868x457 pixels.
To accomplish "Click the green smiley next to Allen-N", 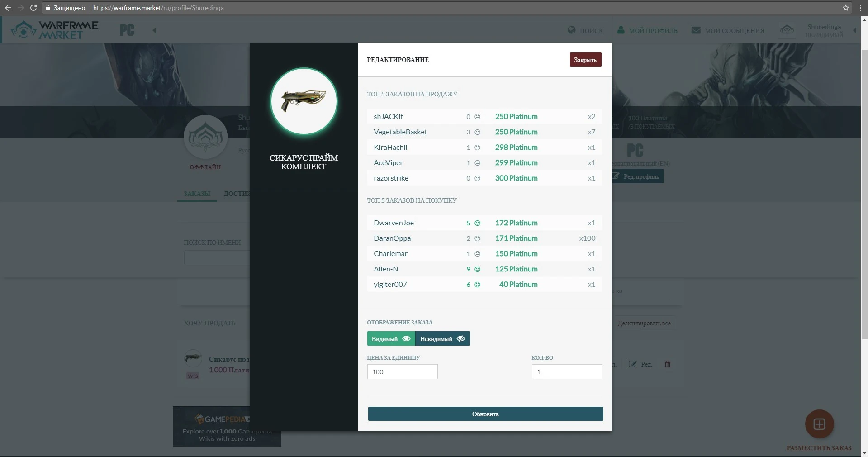I will tap(477, 269).
